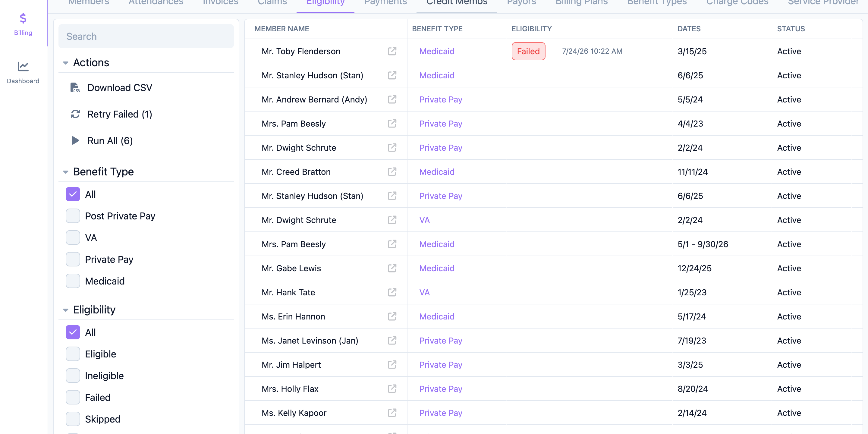The image size is (868, 434).
Task: Click Retry Failed (1) action
Action: pos(111,114)
